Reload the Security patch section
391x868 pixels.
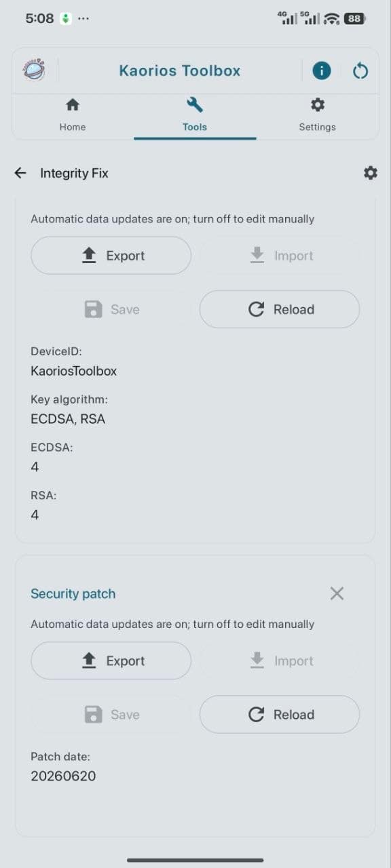(280, 714)
